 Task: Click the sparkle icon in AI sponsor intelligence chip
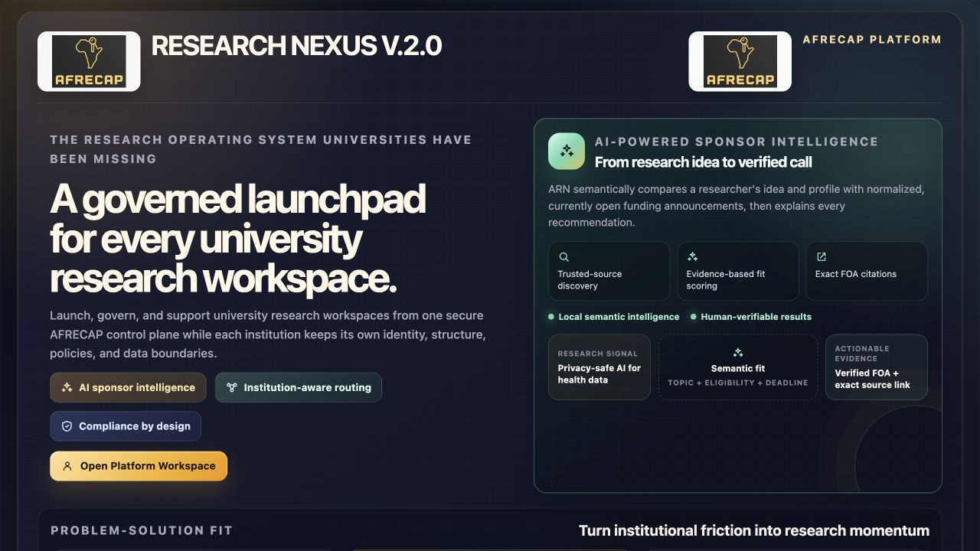67,387
